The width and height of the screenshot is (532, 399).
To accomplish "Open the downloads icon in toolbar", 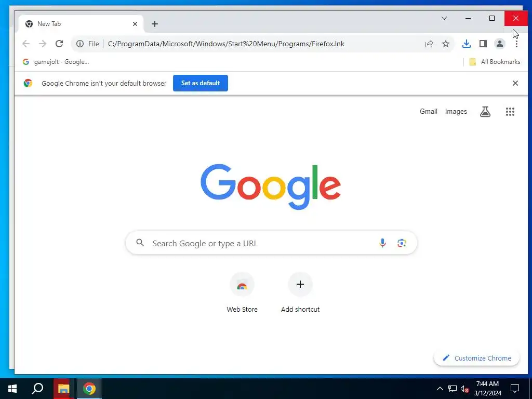I will (x=467, y=44).
